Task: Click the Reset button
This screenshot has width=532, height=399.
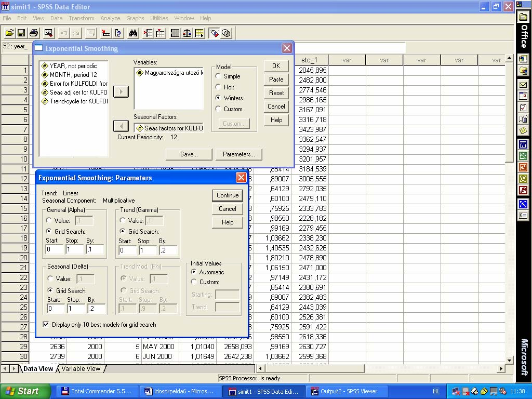Action: pyautogui.click(x=276, y=92)
